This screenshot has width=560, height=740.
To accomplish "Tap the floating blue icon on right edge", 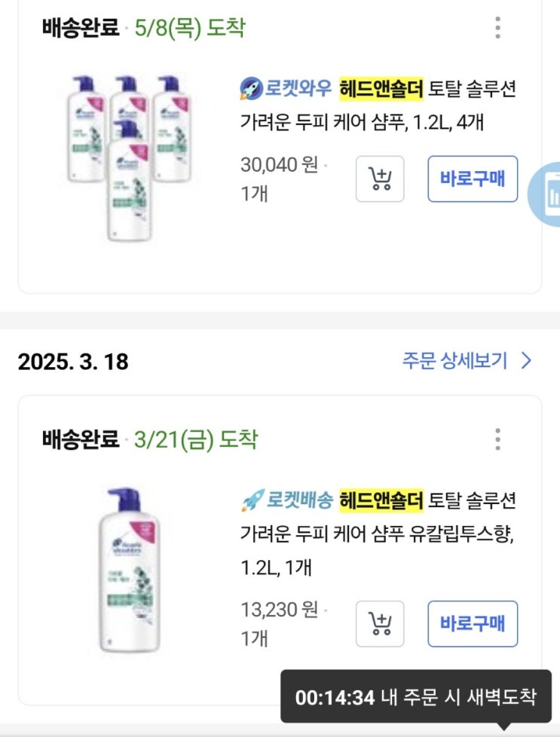I will (x=549, y=194).
